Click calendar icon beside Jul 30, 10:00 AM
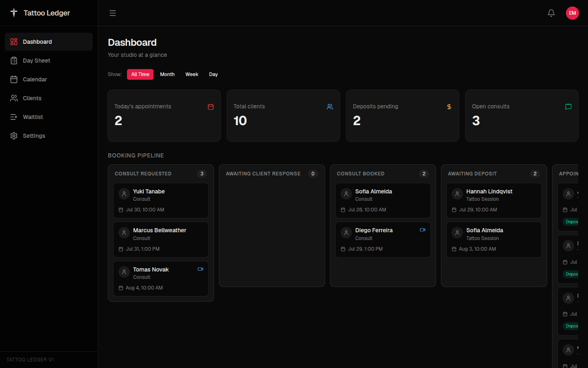 pyautogui.click(x=121, y=210)
